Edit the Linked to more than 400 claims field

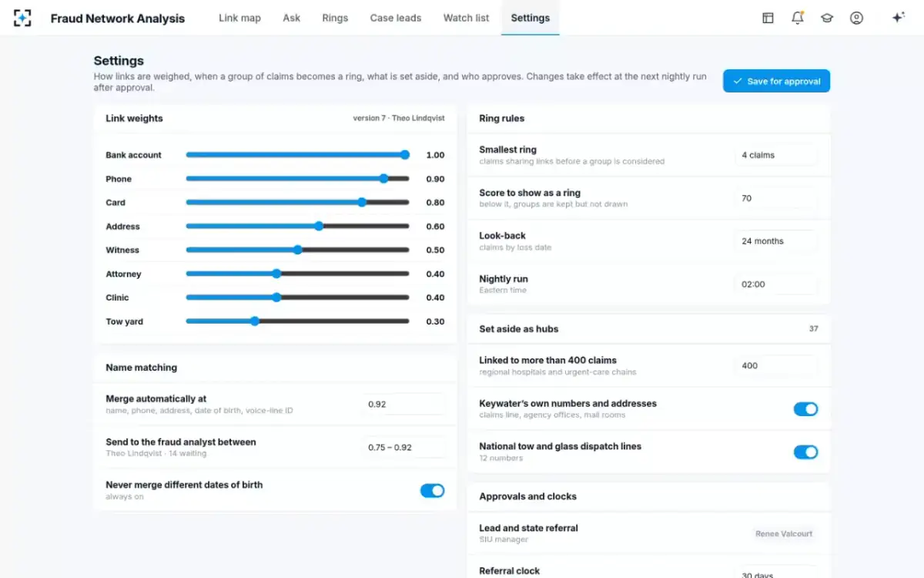(775, 366)
